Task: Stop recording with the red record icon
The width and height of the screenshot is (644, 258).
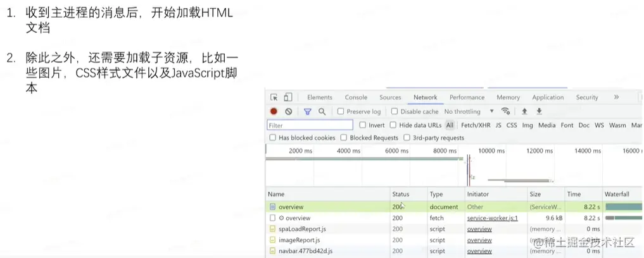Action: point(274,111)
